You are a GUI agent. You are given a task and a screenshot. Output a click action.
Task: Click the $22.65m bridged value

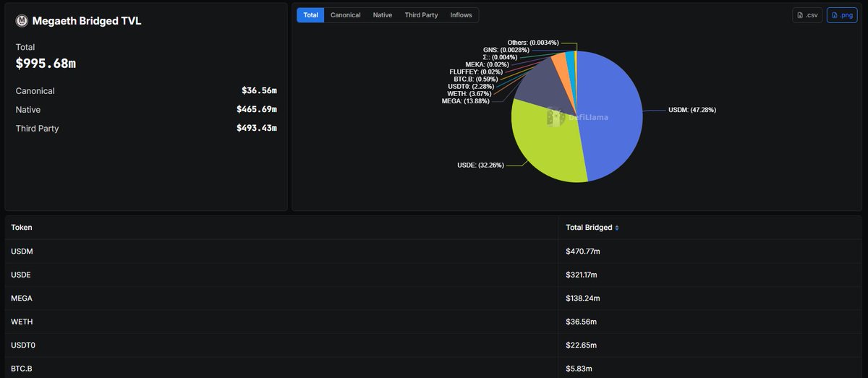click(581, 345)
